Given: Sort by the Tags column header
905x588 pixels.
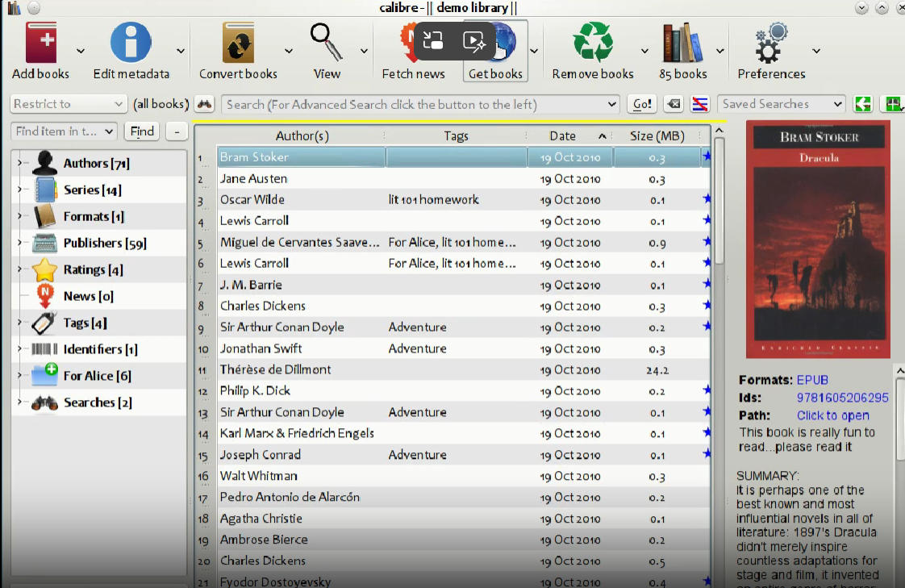Looking at the screenshot, I should [456, 136].
